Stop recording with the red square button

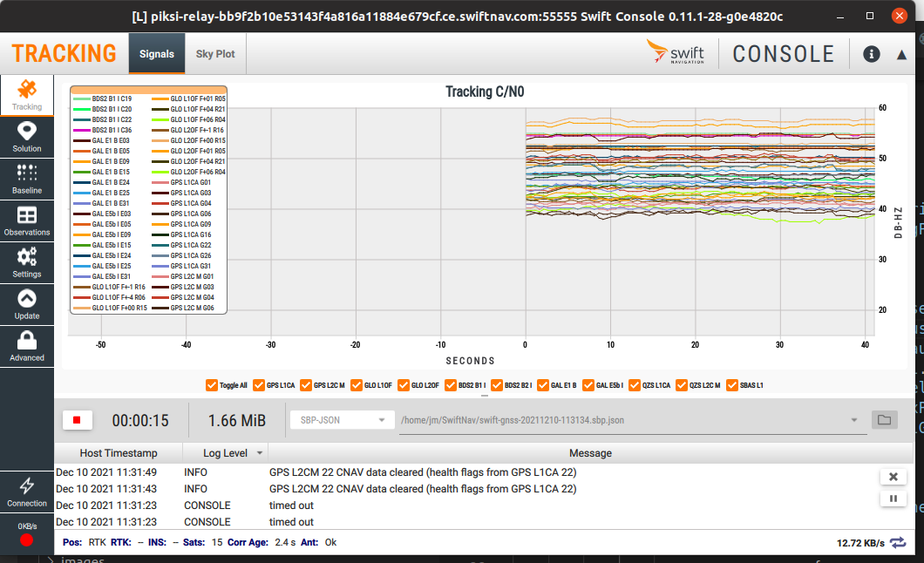(x=77, y=420)
